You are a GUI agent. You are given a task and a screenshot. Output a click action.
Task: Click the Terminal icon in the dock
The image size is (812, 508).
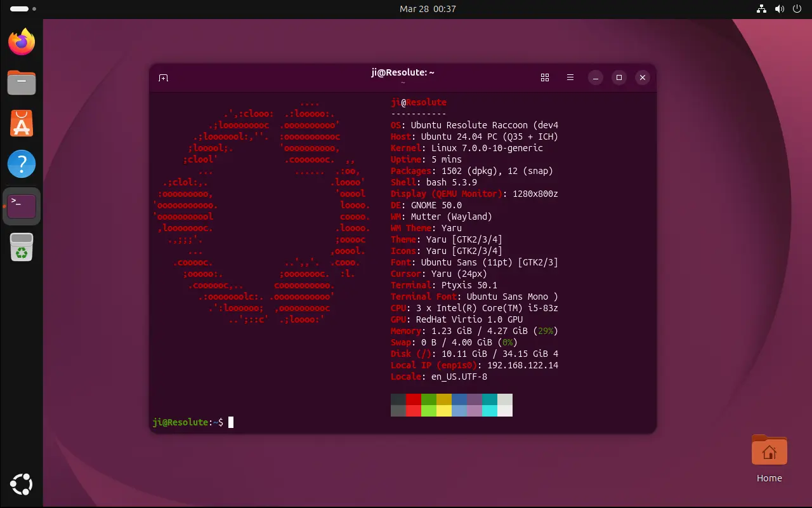click(x=22, y=206)
